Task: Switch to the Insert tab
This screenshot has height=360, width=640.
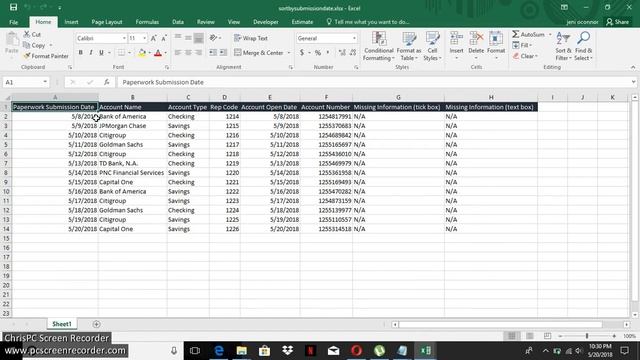Action: [x=71, y=22]
